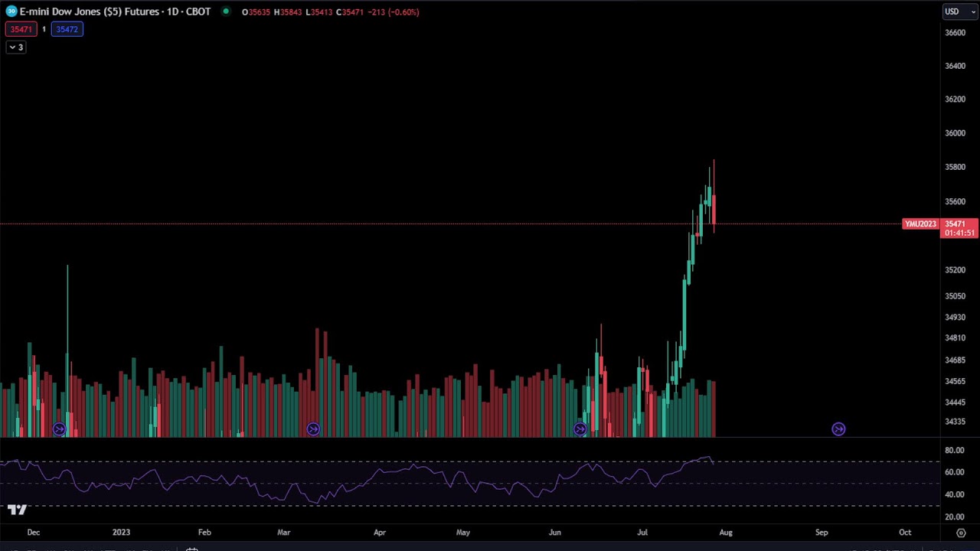Click the futures rollover marker near March
Screen dimensions: 980x551
point(313,429)
